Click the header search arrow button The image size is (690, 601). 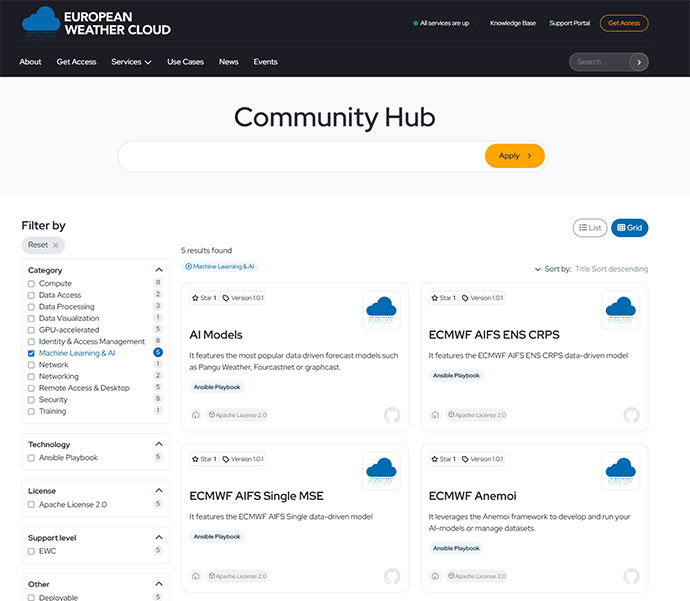pyautogui.click(x=639, y=62)
